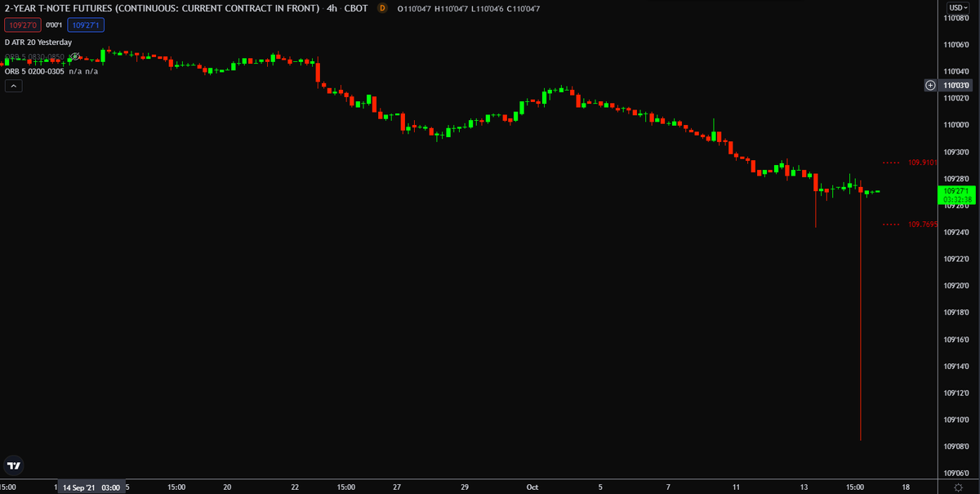Collapse the indicator legend with the chevron

click(13, 85)
